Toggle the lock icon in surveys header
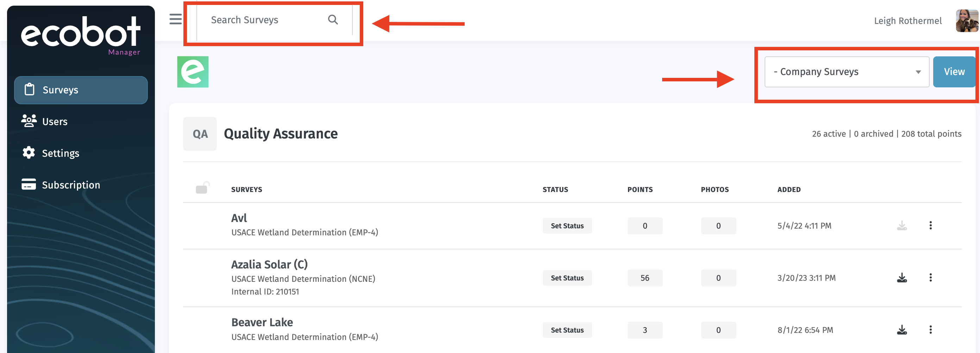Viewport: 980px width, 353px height. (202, 188)
